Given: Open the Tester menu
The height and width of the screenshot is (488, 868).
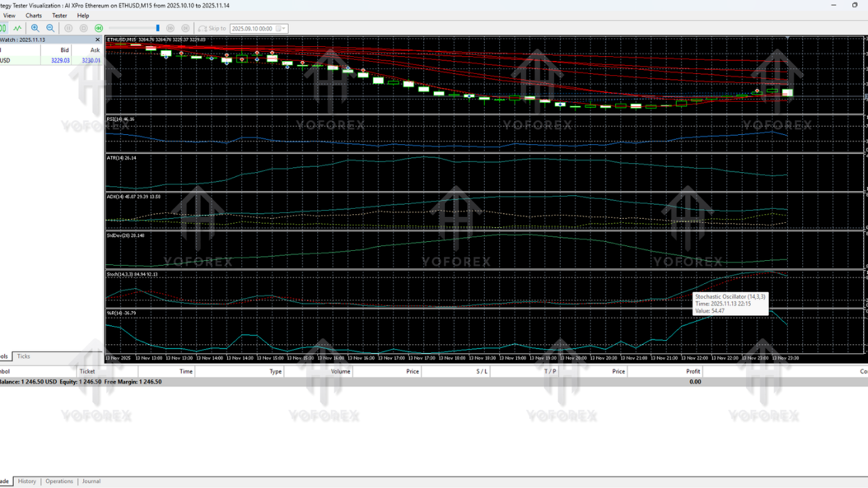Looking at the screenshot, I should click(59, 15).
